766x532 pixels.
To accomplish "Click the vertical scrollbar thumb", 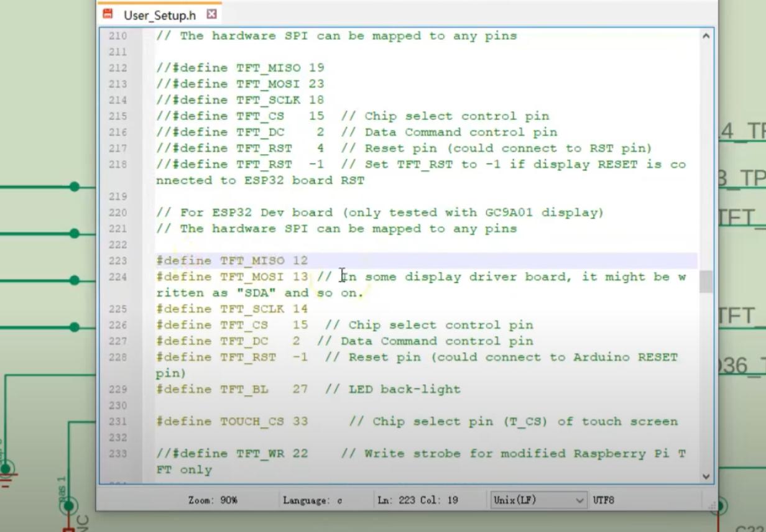I will click(706, 282).
